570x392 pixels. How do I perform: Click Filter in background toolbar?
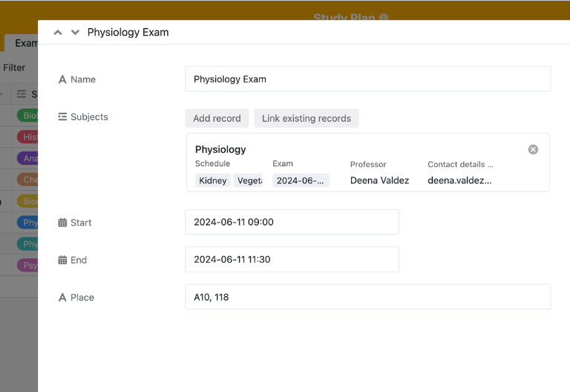pyautogui.click(x=14, y=68)
